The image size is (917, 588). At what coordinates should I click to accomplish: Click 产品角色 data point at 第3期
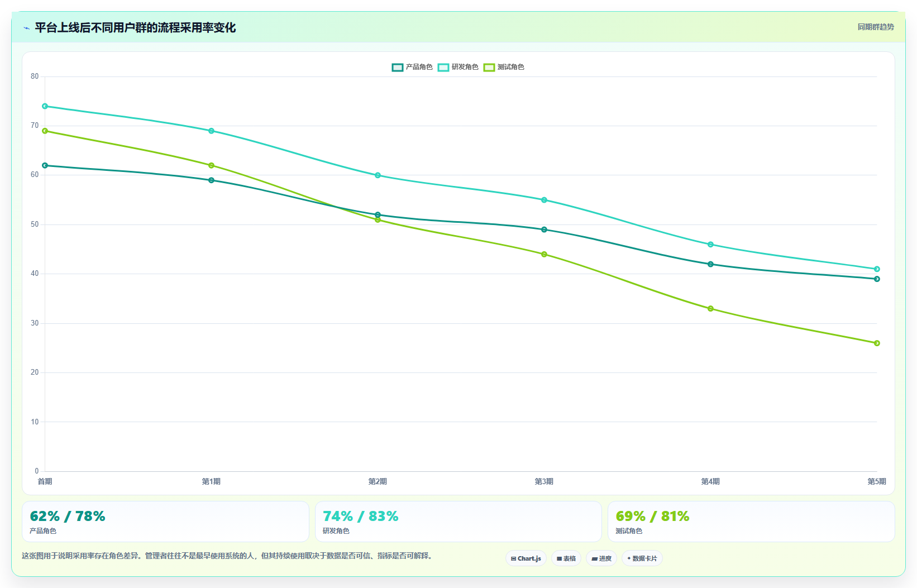545,230
